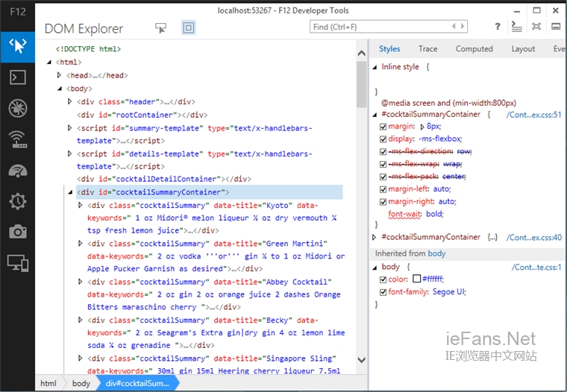The image size is (567, 392).
Task: Expand the summary-template script node
Action: [x=70, y=128]
